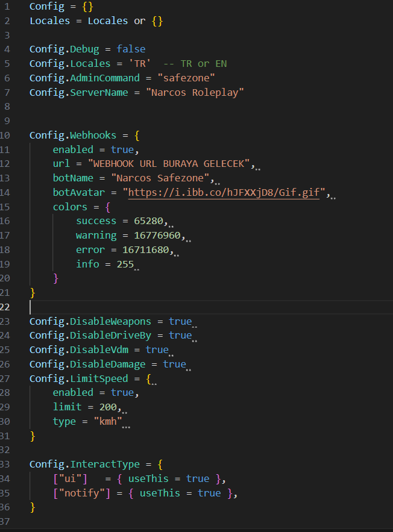Click the Config.DisableWeapons identifier

tap(90, 321)
